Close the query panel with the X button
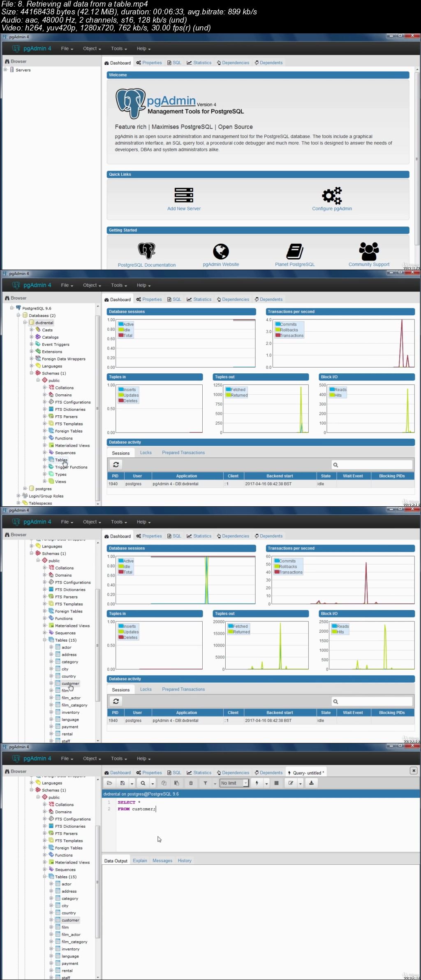Image resolution: width=421 pixels, height=980 pixels. (414, 770)
